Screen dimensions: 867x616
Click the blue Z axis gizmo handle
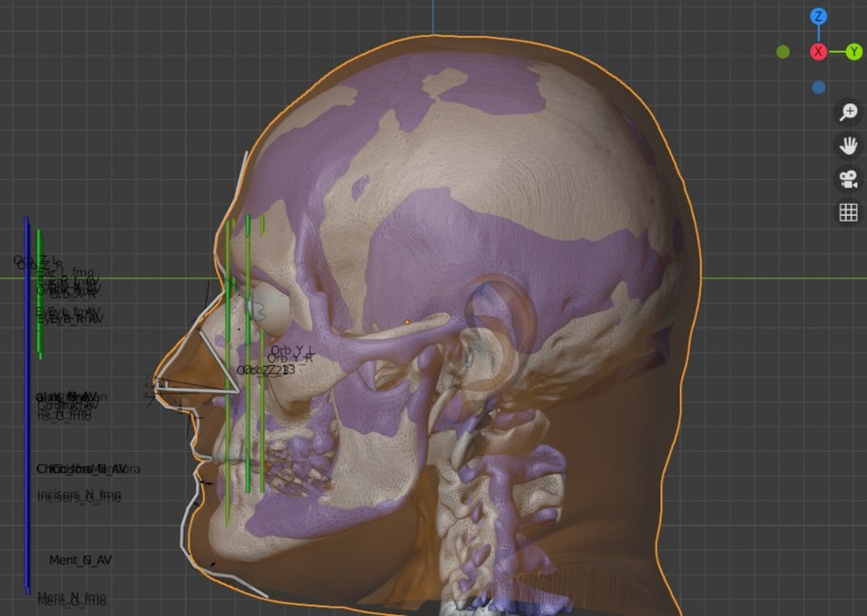(819, 16)
